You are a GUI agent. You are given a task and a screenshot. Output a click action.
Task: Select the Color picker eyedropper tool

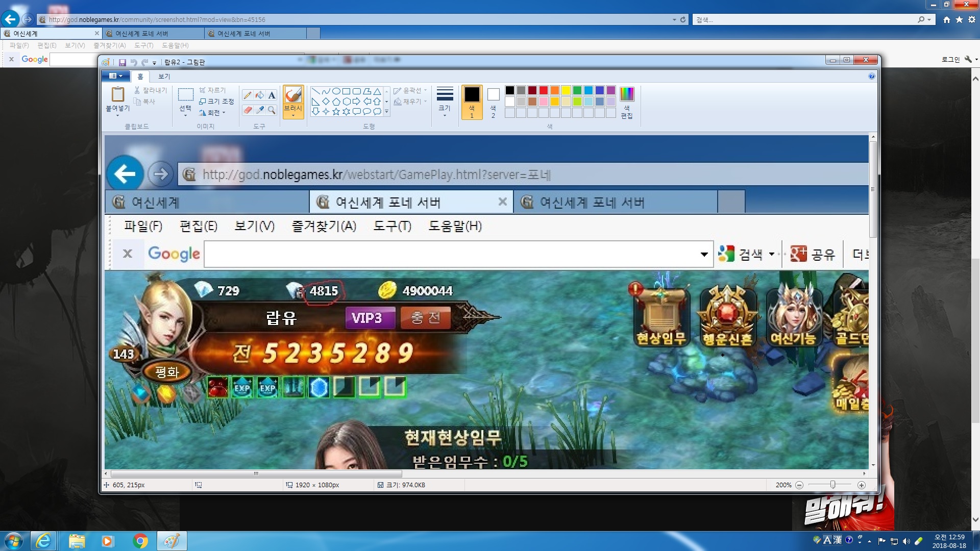point(260,110)
